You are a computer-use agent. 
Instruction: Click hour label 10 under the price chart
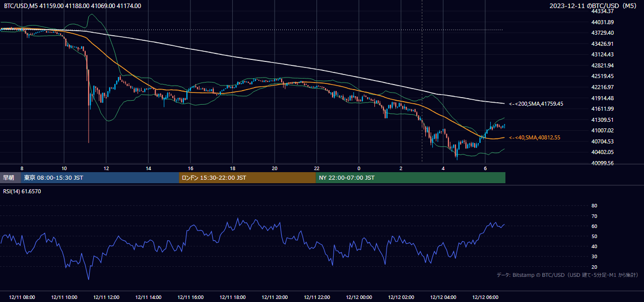[64, 168]
